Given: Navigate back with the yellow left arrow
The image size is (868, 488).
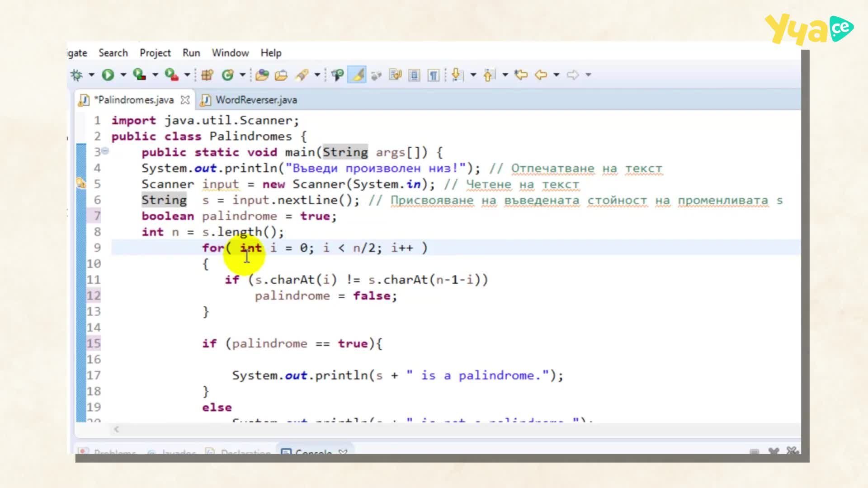Looking at the screenshot, I should click(x=541, y=75).
